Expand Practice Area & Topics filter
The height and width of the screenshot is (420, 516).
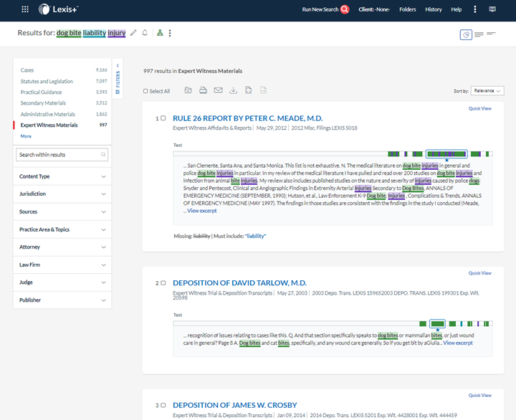click(x=62, y=229)
